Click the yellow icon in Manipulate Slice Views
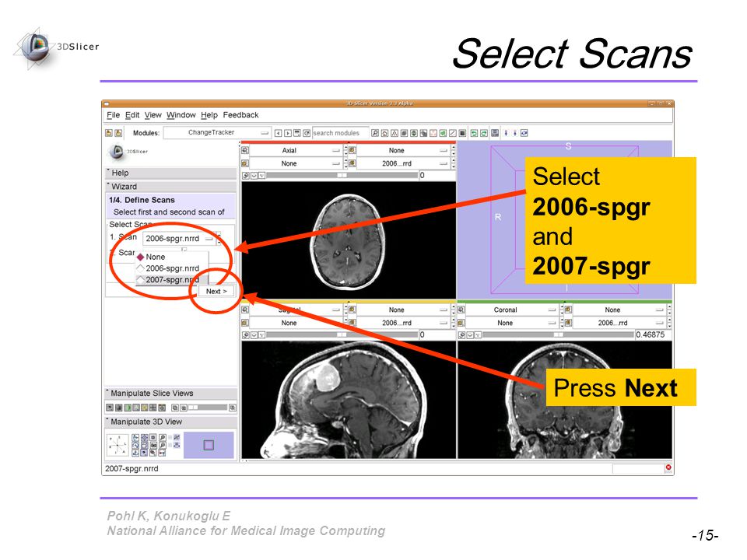 (x=145, y=408)
